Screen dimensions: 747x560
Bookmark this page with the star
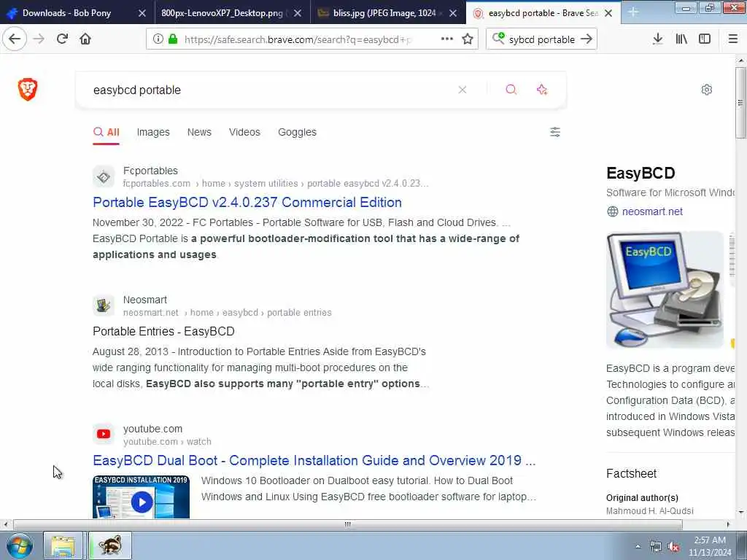[468, 39]
